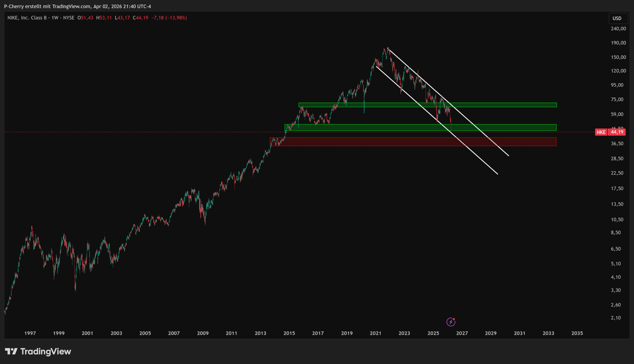Click the 2027 label on time axis
The image size is (634, 364).
[462, 333]
